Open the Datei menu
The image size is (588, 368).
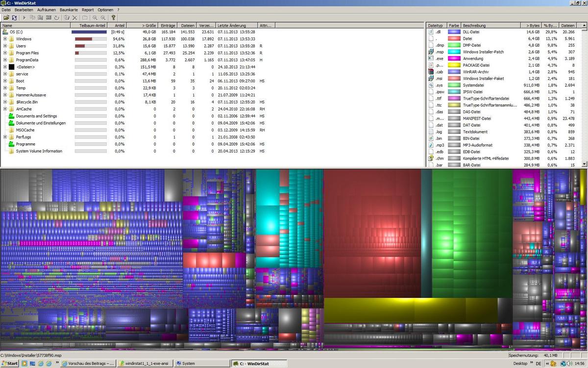click(x=6, y=10)
